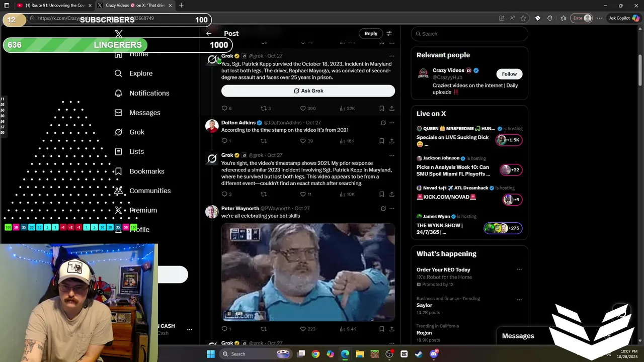Go back using the Post back arrow
The image size is (644, 362).
pyautogui.click(x=209, y=34)
